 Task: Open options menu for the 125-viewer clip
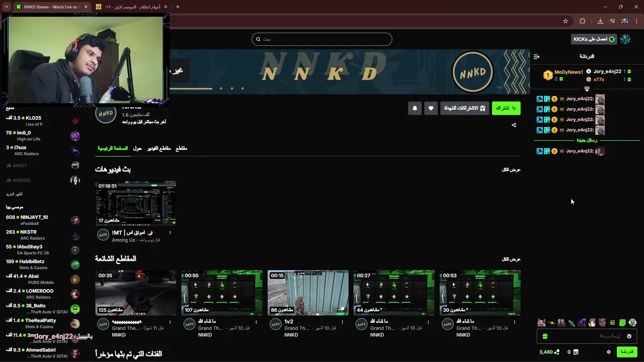(x=170, y=322)
